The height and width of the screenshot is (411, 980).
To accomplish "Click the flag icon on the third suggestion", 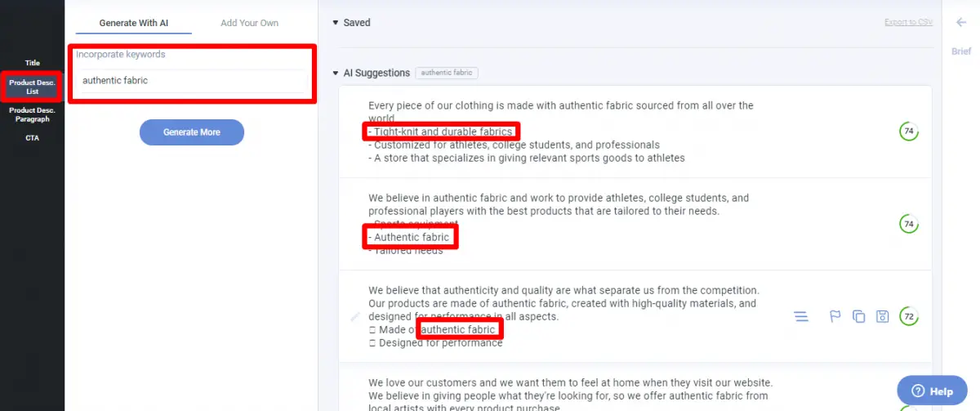I will tap(835, 316).
